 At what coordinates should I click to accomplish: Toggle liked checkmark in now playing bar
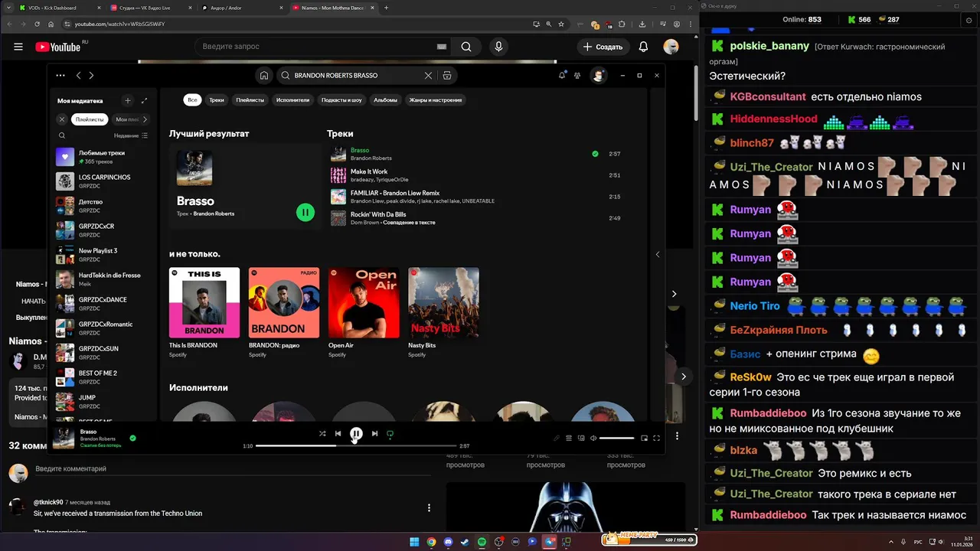click(132, 439)
